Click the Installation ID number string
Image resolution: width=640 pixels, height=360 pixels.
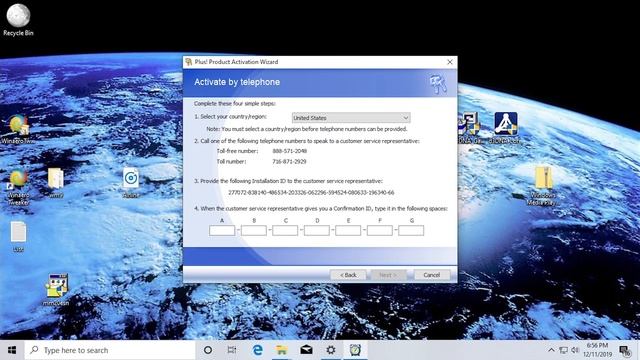coord(311,193)
